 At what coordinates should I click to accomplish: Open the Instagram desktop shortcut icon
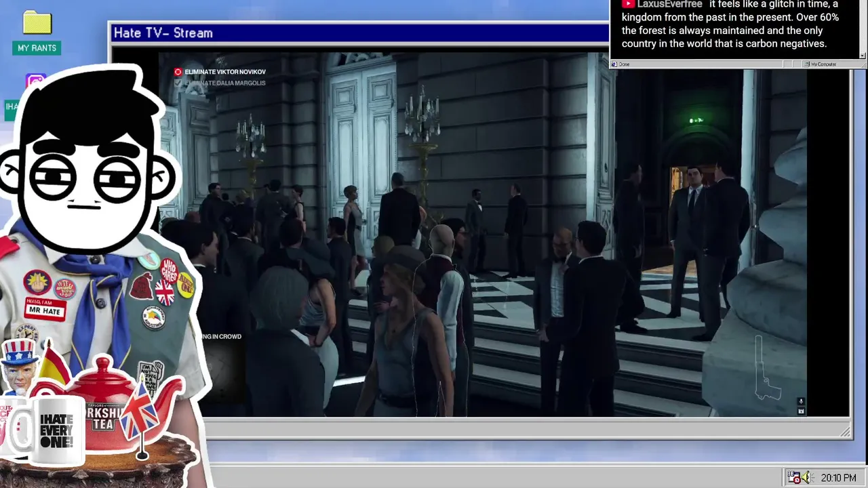point(35,82)
